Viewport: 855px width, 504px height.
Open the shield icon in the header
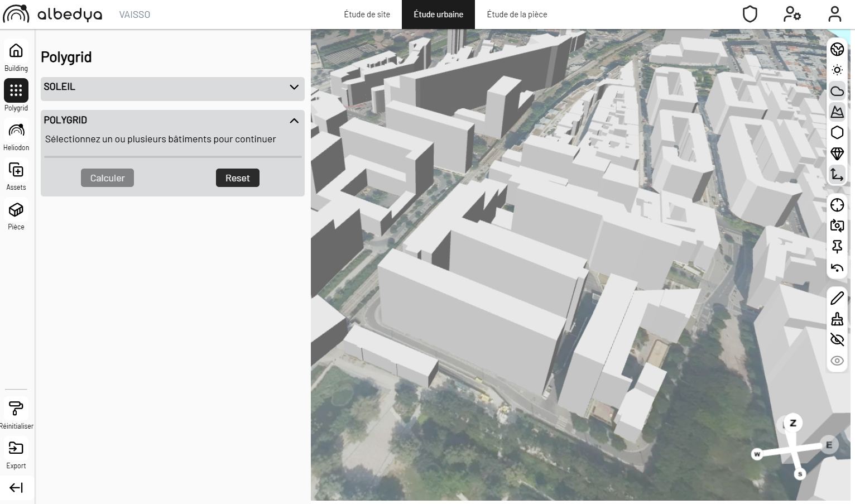750,14
